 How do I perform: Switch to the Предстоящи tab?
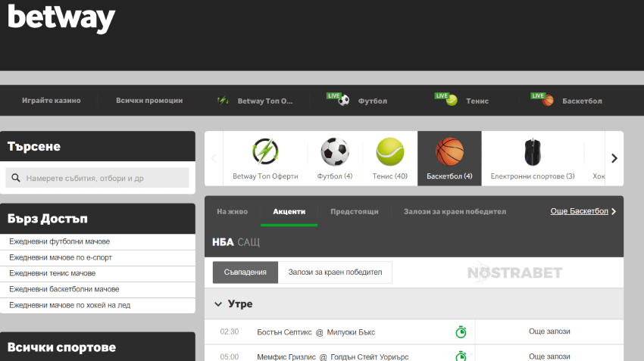[355, 212]
